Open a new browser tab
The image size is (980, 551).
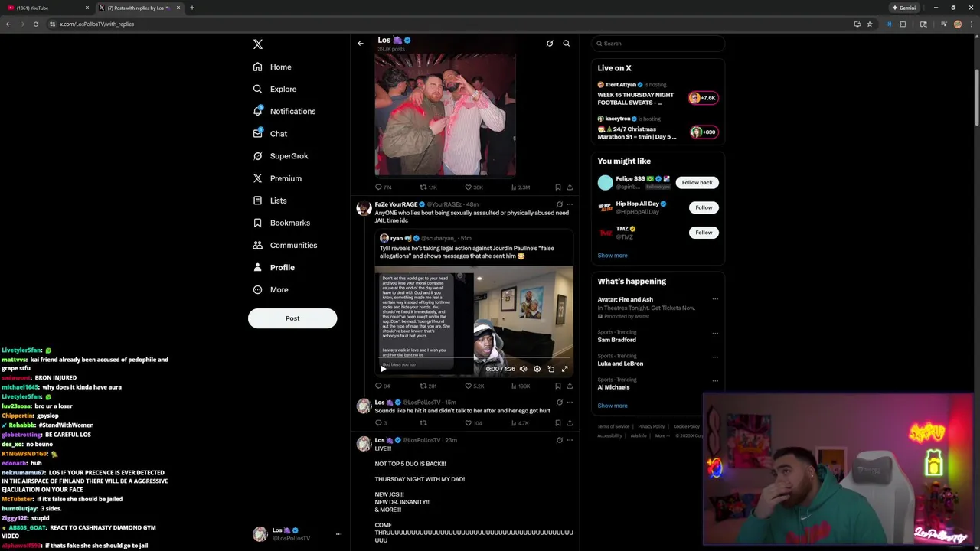(x=191, y=8)
